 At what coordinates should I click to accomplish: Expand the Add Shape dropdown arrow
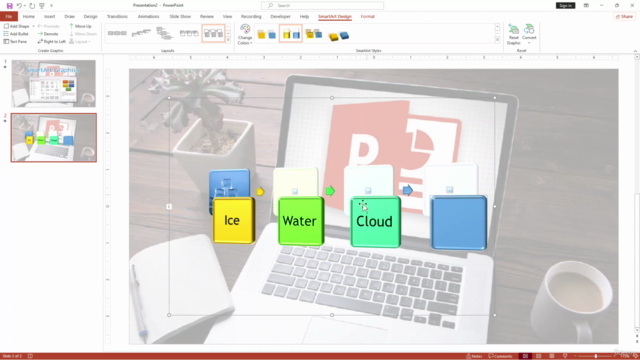click(x=33, y=26)
